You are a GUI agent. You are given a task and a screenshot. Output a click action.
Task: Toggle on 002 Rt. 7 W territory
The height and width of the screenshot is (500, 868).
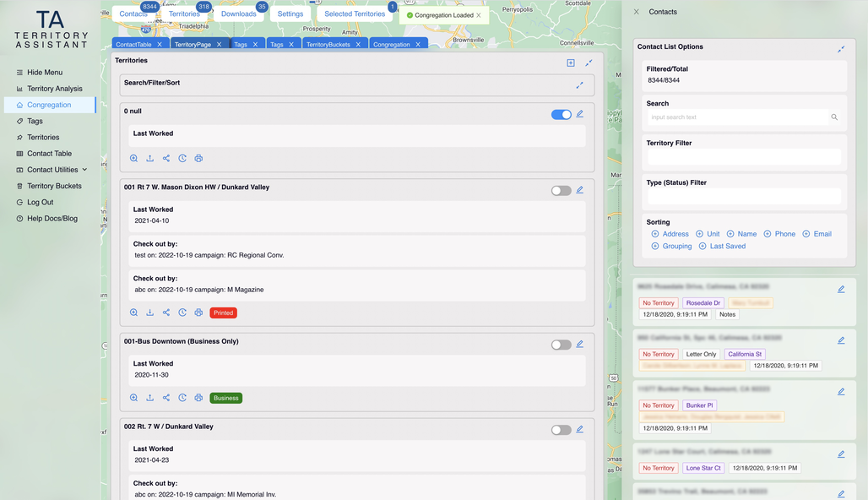tap(561, 430)
